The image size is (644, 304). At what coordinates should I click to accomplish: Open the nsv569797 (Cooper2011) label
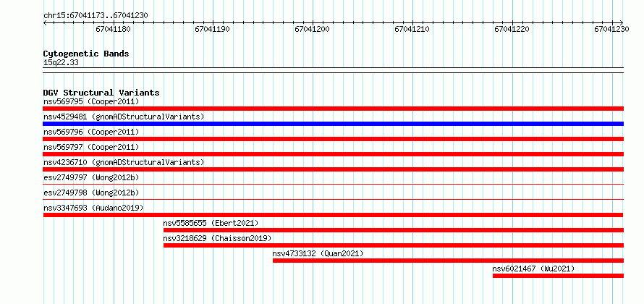pos(91,147)
